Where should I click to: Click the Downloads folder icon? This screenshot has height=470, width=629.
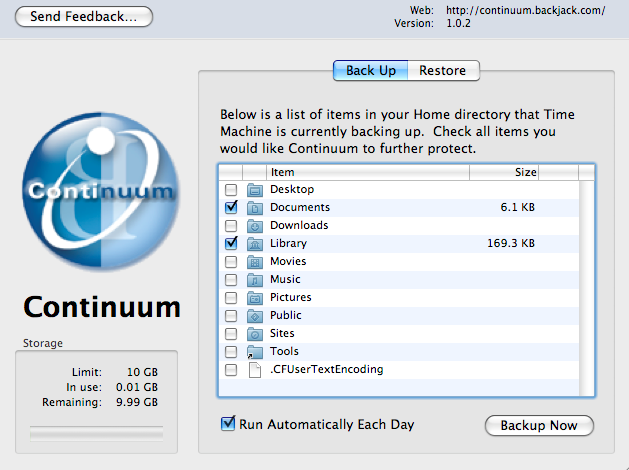tap(255, 225)
